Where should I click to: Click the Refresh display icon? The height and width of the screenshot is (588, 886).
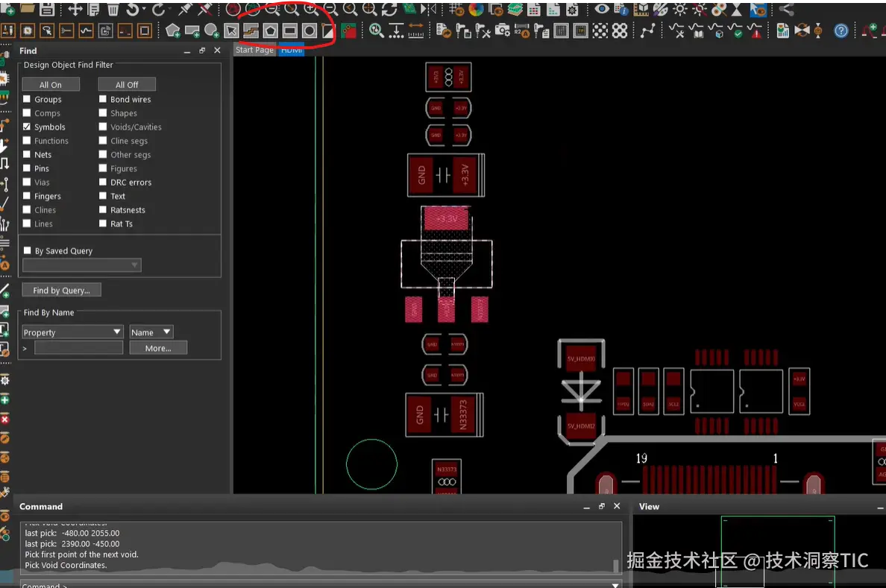(x=389, y=8)
